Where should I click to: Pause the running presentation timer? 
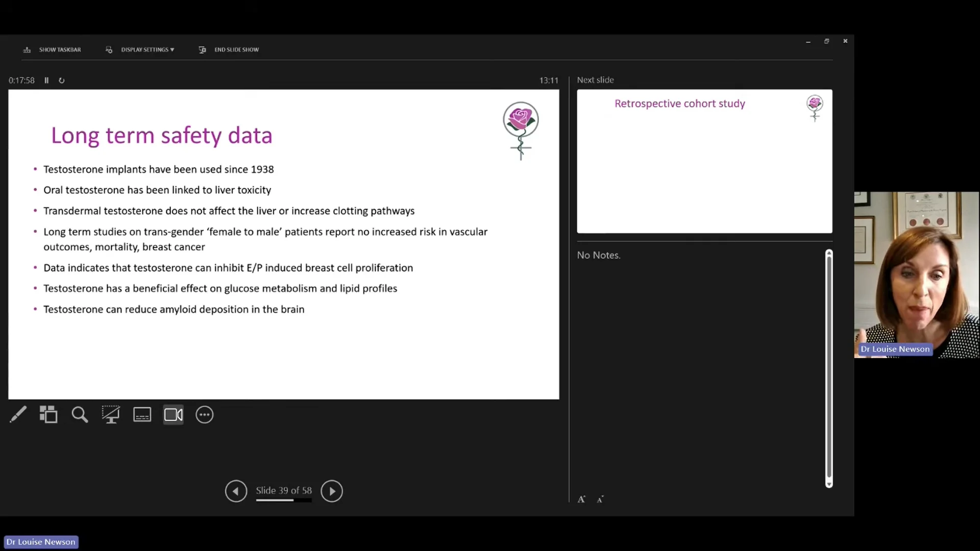46,80
